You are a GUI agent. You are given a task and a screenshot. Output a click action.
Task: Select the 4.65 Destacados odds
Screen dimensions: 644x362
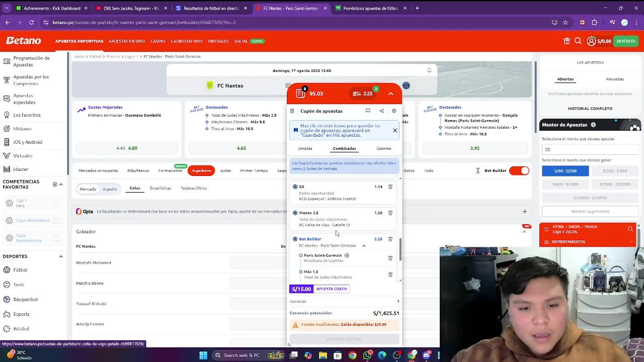(x=242, y=148)
